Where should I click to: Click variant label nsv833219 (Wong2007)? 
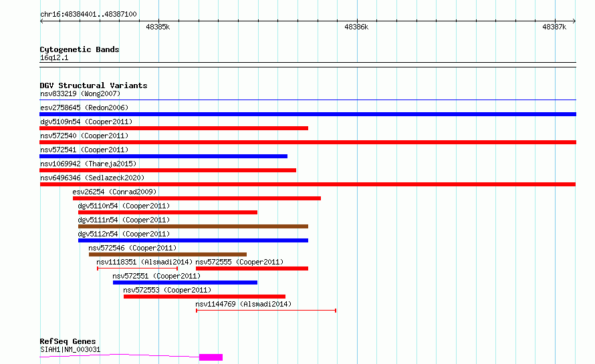[80, 94]
